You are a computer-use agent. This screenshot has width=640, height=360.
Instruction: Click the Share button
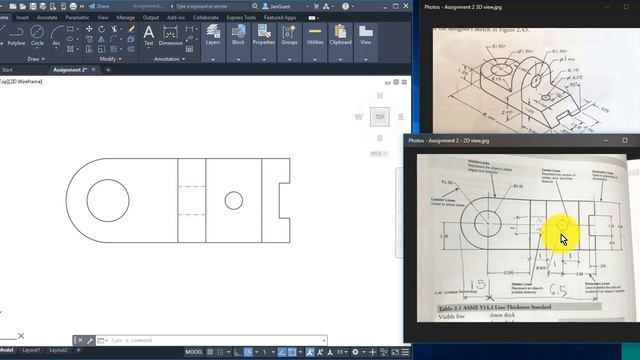[99, 7]
